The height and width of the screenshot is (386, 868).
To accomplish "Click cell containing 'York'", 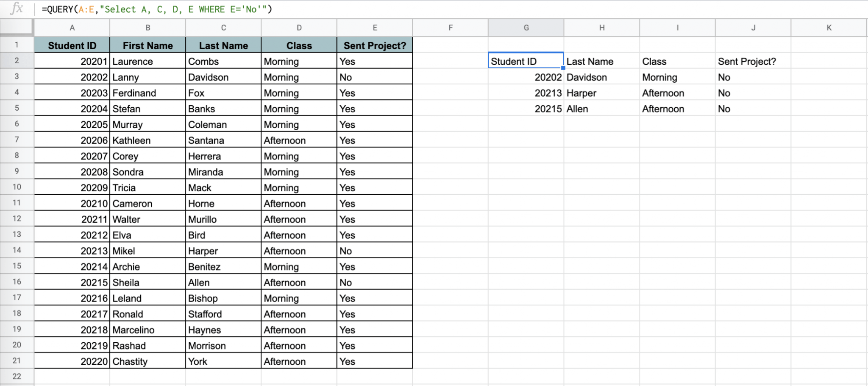I will click(223, 361).
